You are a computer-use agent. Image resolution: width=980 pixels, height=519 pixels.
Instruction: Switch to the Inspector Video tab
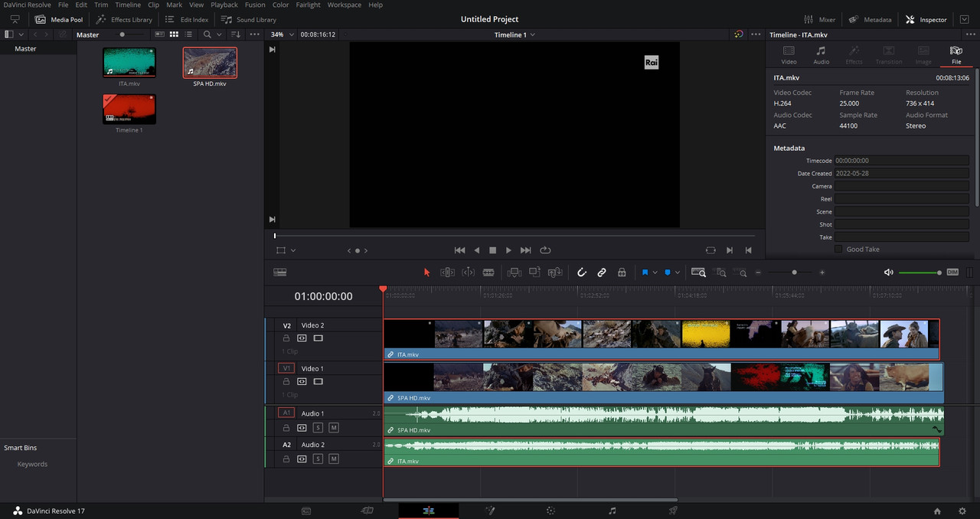[x=789, y=55]
